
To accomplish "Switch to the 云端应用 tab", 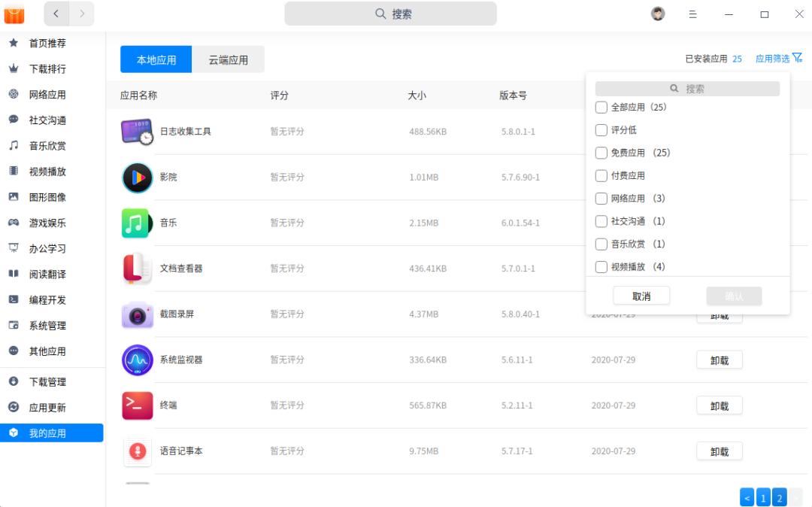I will (229, 59).
